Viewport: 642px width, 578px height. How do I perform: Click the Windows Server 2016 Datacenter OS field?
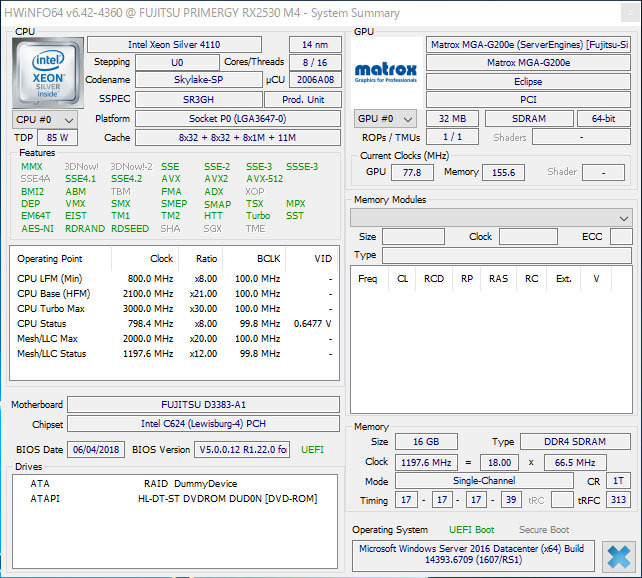[x=473, y=556]
